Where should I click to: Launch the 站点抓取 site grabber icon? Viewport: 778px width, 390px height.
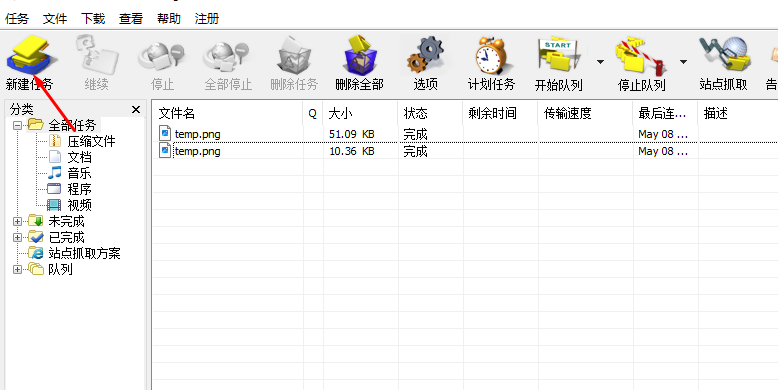tap(724, 55)
